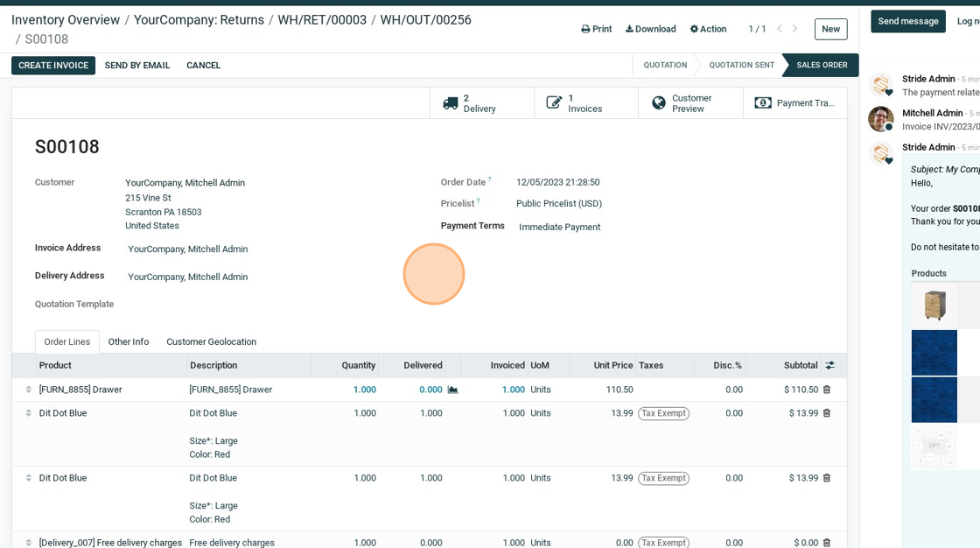Go to the next record arrow
The height and width of the screenshot is (548, 980).
point(794,29)
